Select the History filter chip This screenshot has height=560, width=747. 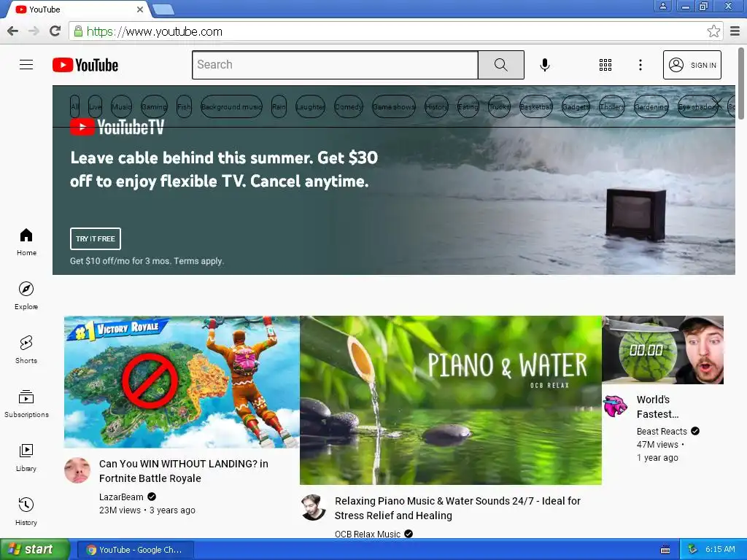coord(436,106)
